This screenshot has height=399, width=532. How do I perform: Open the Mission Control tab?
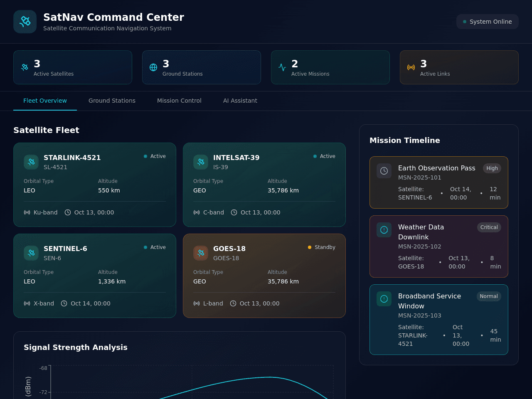pos(179,101)
